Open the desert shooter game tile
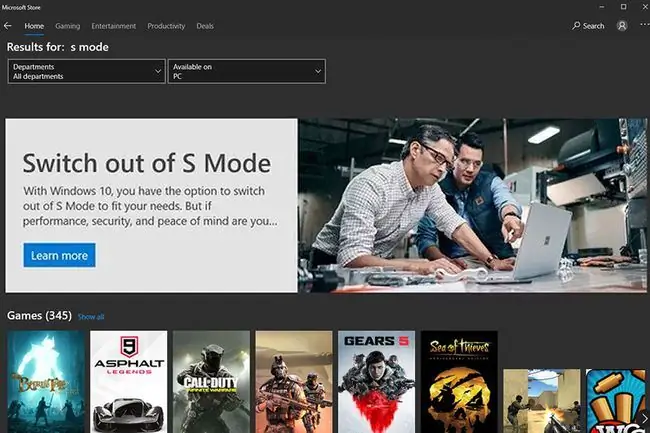The height and width of the screenshot is (433, 650). 541,401
